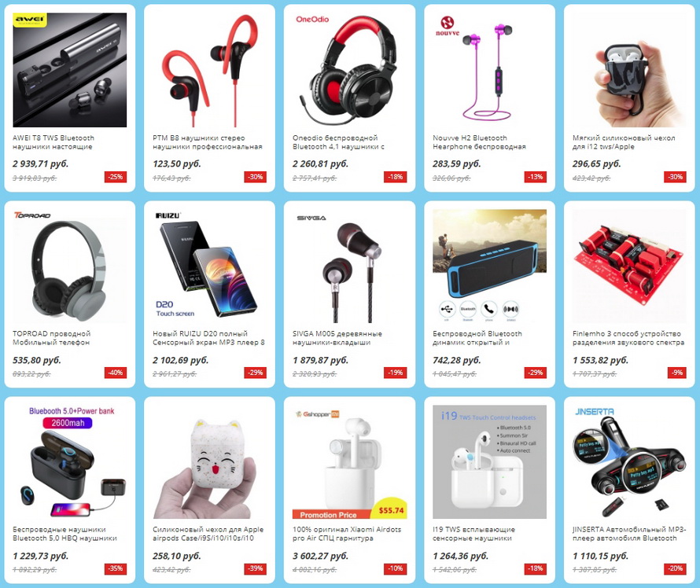
Task: Click the stereo sound icon under speaker
Action: 510,309
